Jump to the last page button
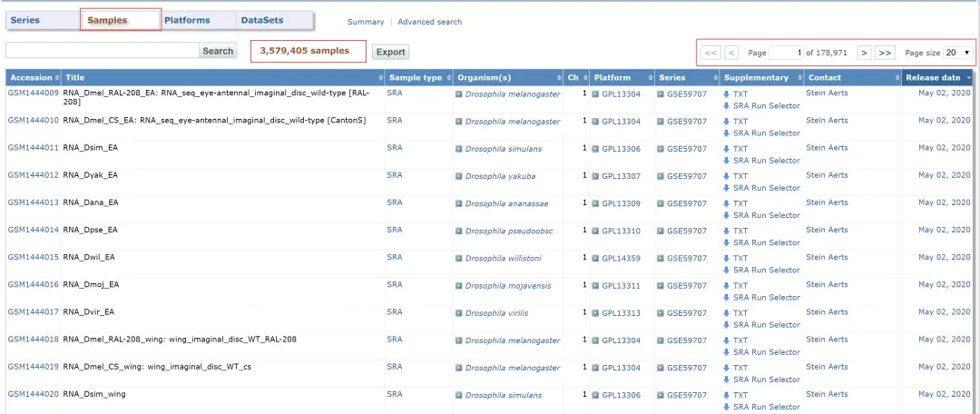 pos(885,54)
